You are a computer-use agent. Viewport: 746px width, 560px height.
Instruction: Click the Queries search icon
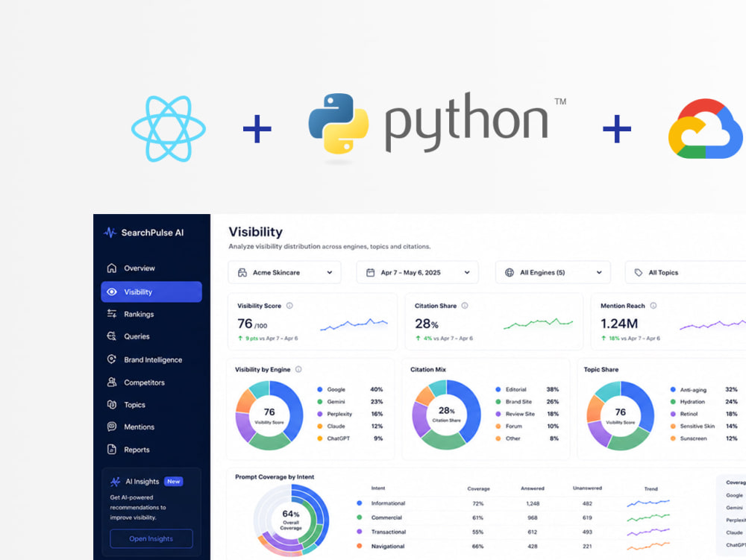point(112,336)
